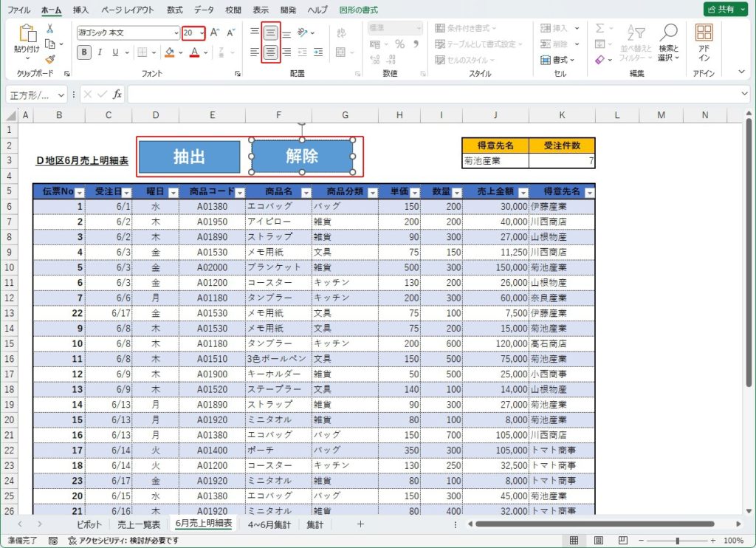This screenshot has width=756, height=548.
Task: Click the insert function fx icon
Action: pyautogui.click(x=117, y=95)
